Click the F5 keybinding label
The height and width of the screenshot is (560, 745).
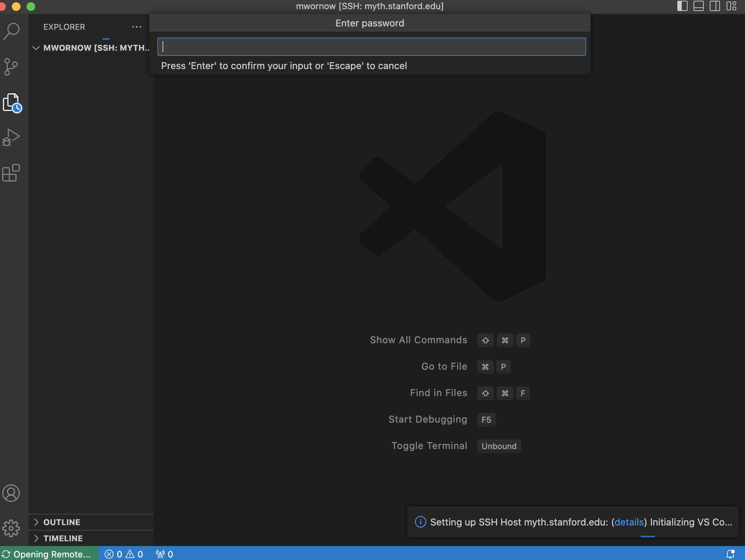(x=486, y=420)
